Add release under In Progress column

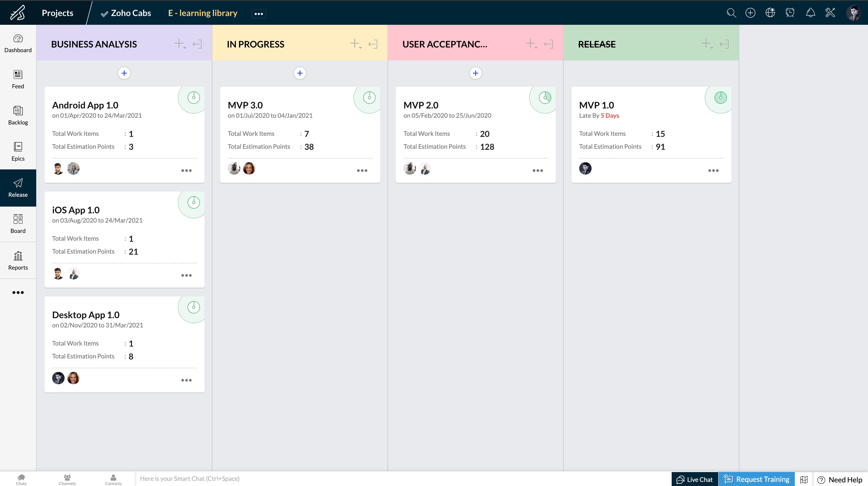300,73
